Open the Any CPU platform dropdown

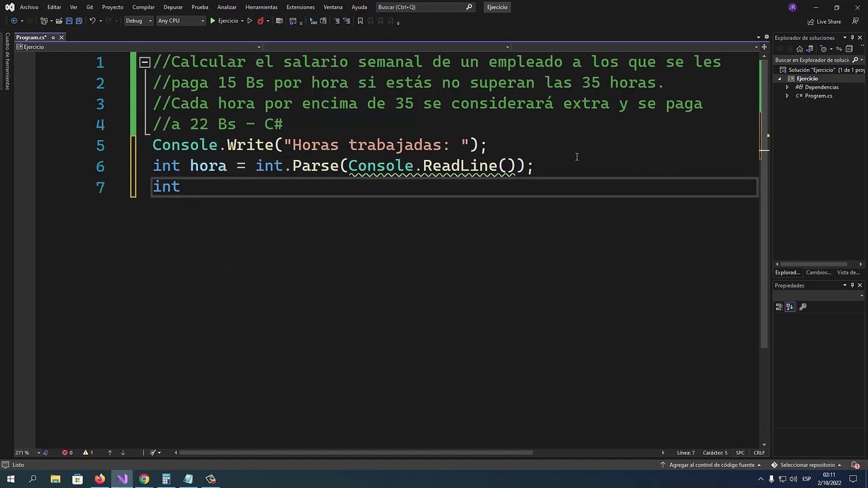(180, 21)
